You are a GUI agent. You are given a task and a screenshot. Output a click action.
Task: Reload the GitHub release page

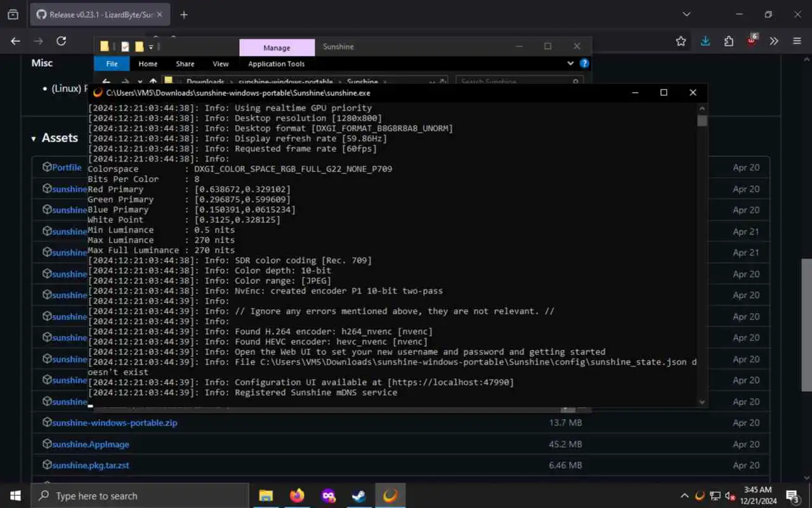point(61,41)
